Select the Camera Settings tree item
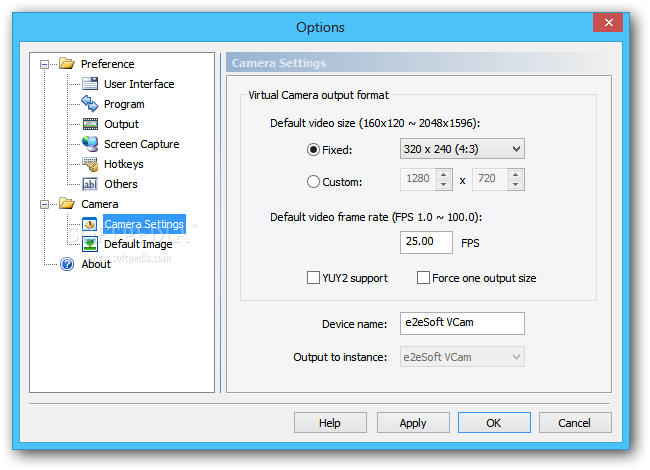Viewport: 650px width, 470px height. pyautogui.click(x=144, y=224)
